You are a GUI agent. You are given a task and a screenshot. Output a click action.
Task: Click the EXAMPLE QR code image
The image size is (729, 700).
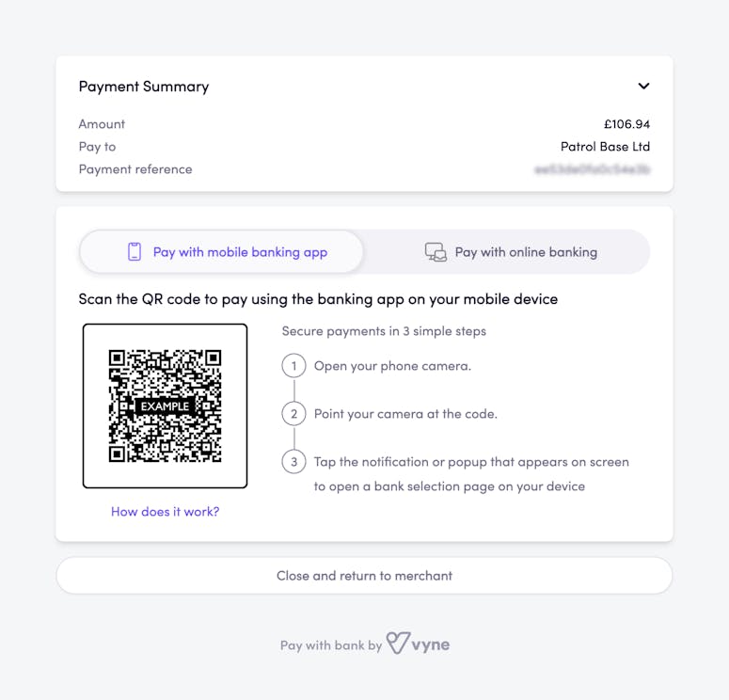(165, 406)
